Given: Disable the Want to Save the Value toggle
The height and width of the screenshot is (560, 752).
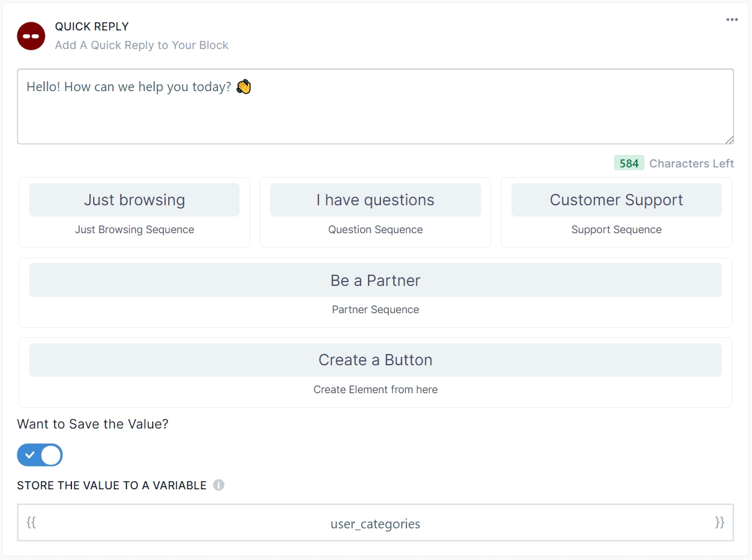Looking at the screenshot, I should click(x=40, y=455).
